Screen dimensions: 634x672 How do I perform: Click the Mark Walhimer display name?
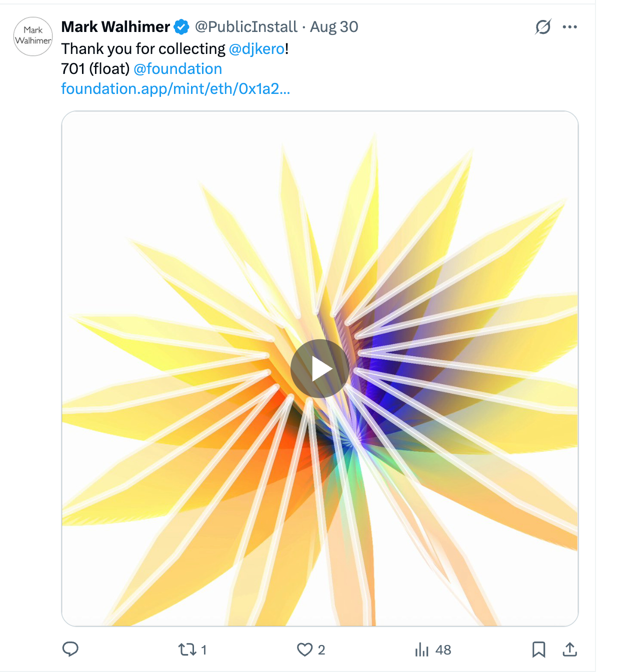(115, 27)
